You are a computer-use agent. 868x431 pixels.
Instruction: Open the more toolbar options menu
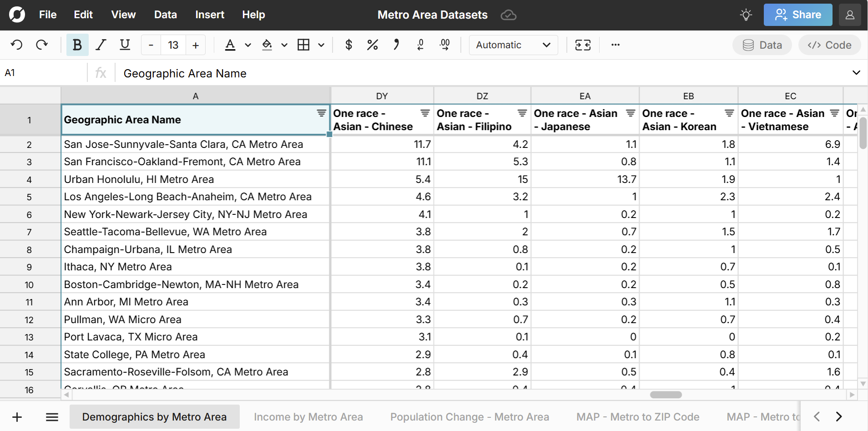point(615,45)
